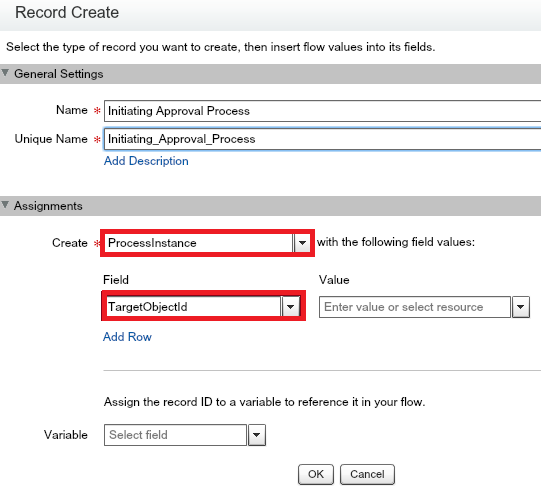Click the 'with the following field values:' text
The width and height of the screenshot is (541, 492).
[x=396, y=242]
